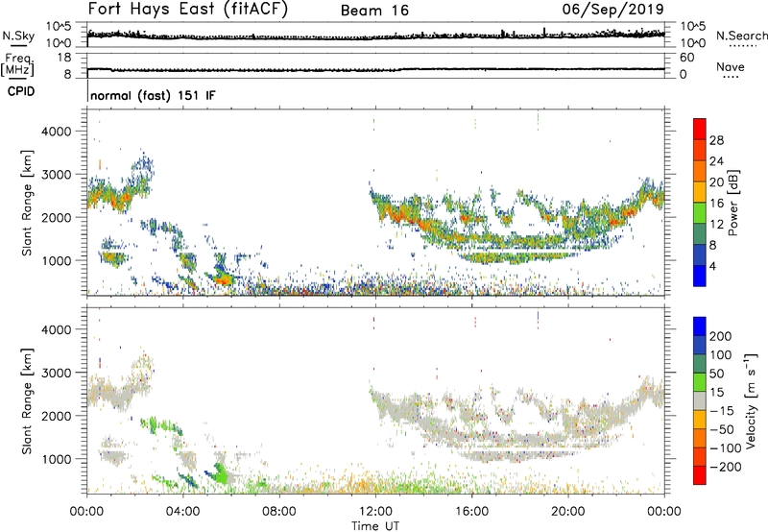This screenshot has width=768, height=532.
Task: Click the blue bottom of the power color bar
Action: pos(700,277)
